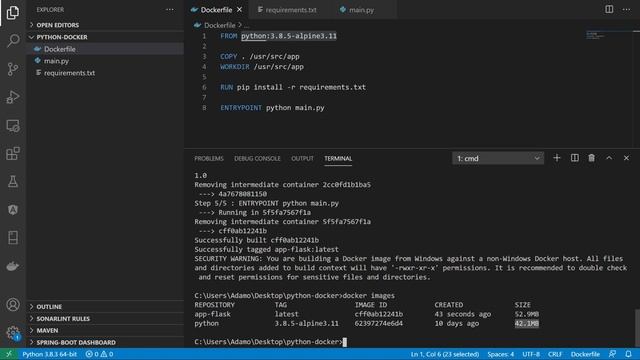
Task: Close the Dockerfile editor tab
Action: click(240, 9)
